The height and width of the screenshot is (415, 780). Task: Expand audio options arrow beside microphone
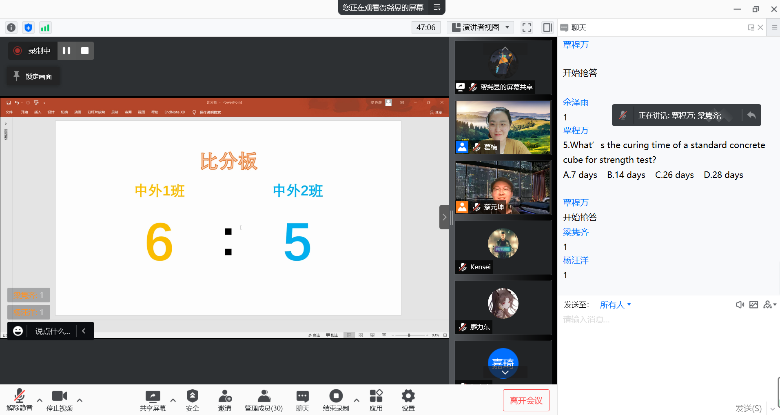coord(37,399)
